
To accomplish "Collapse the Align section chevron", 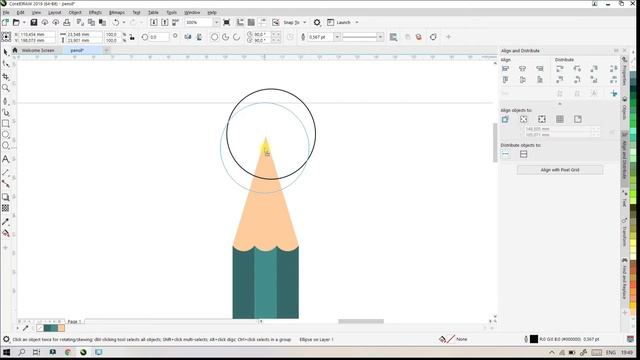I will (560, 104).
